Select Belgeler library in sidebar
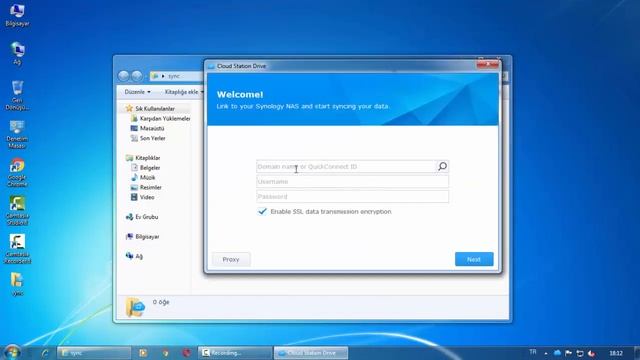Viewport: 640px width, 360px height. pyautogui.click(x=145, y=168)
